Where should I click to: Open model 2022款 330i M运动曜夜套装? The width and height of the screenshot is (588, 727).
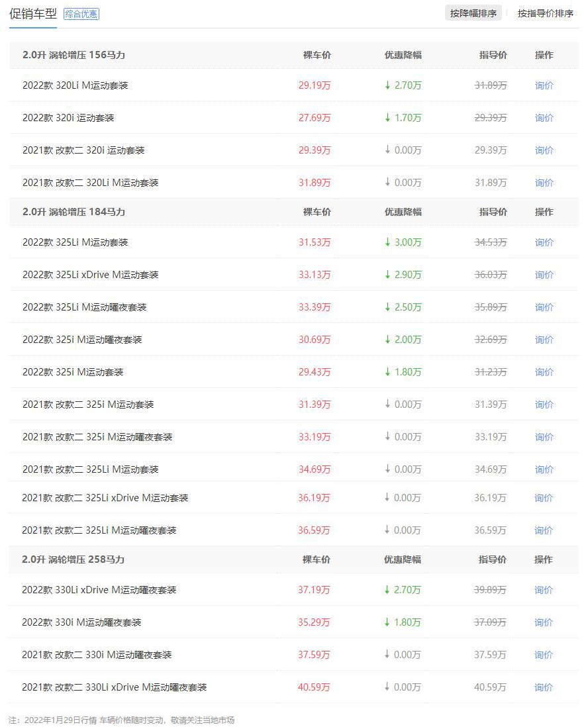(x=81, y=622)
